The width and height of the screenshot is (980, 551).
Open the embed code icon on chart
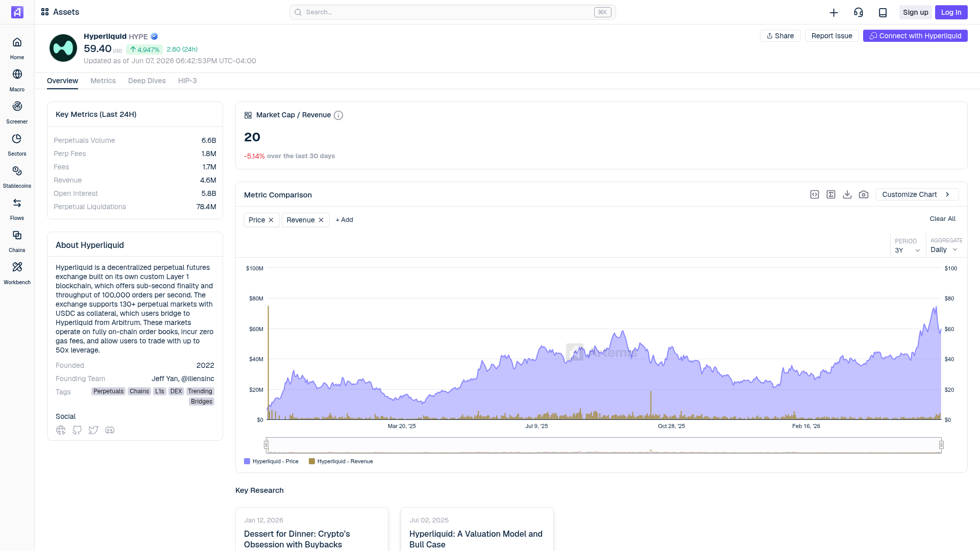[x=815, y=194]
